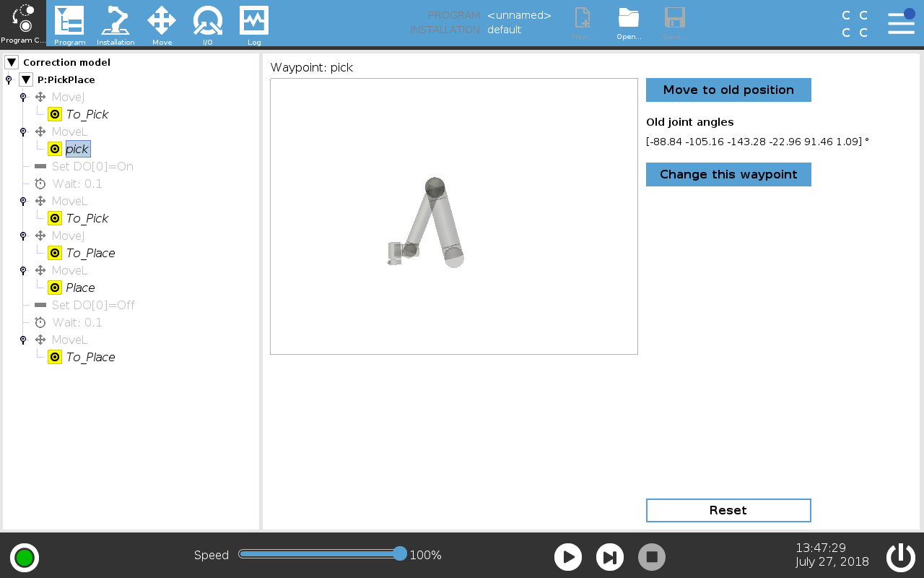Click the Speed slider handle
This screenshot has width=924, height=578.
[400, 554]
